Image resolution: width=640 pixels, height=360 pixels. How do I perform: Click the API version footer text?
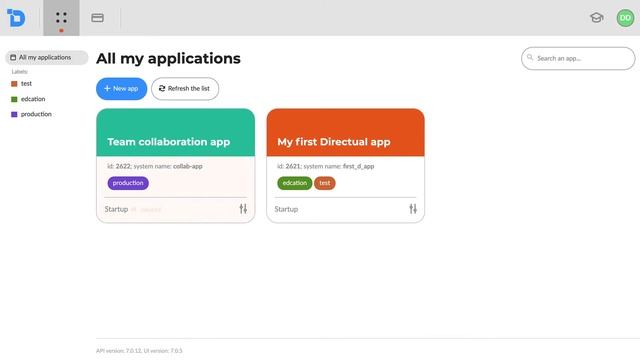tap(139, 351)
